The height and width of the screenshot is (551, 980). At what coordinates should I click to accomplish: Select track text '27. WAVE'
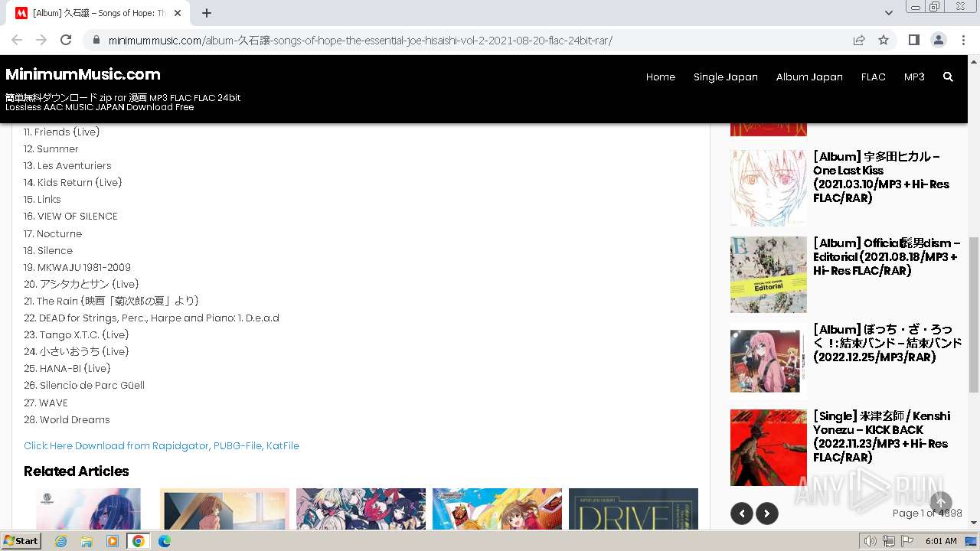[x=46, y=403]
